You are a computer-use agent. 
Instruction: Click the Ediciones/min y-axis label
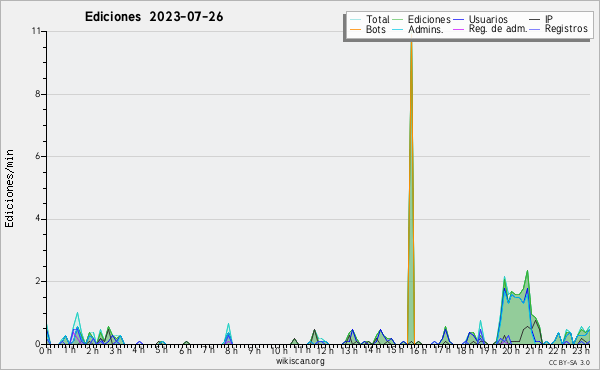tap(9, 188)
